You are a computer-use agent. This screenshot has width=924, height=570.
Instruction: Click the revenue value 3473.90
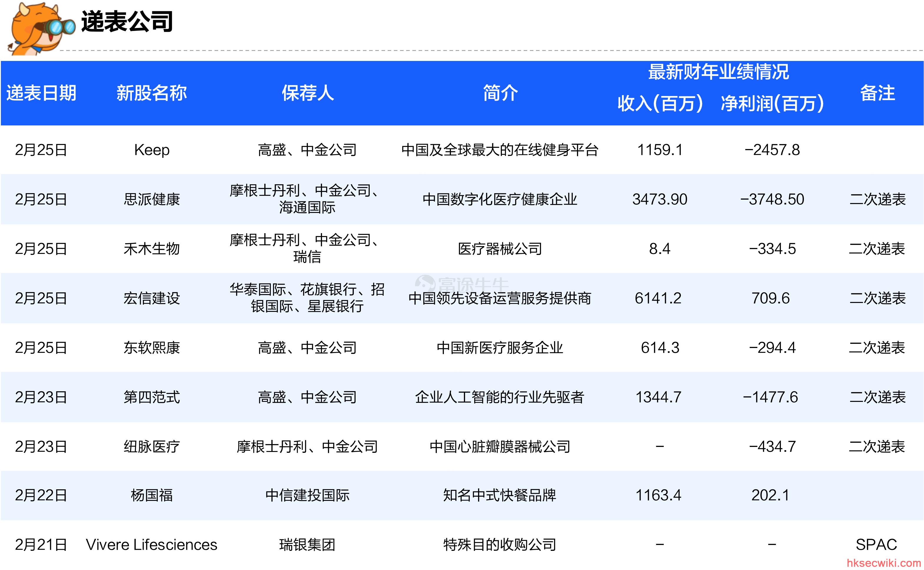(x=660, y=199)
